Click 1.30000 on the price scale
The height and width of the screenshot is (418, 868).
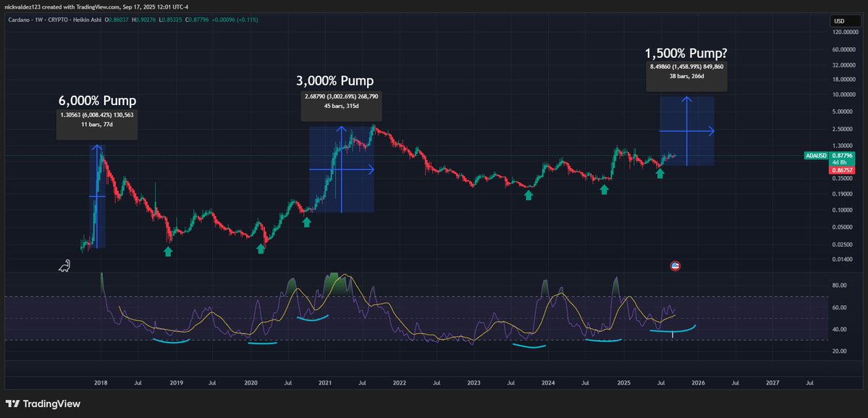pyautogui.click(x=844, y=146)
